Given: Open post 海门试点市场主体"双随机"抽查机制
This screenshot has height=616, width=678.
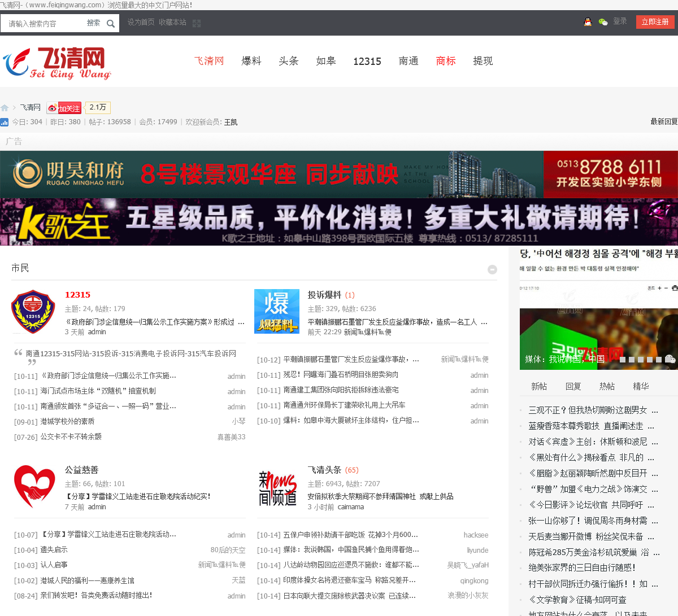Looking at the screenshot, I should click(x=98, y=391).
